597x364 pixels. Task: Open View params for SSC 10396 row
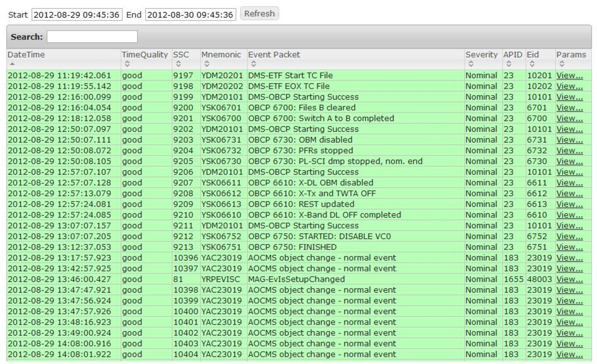point(569,258)
